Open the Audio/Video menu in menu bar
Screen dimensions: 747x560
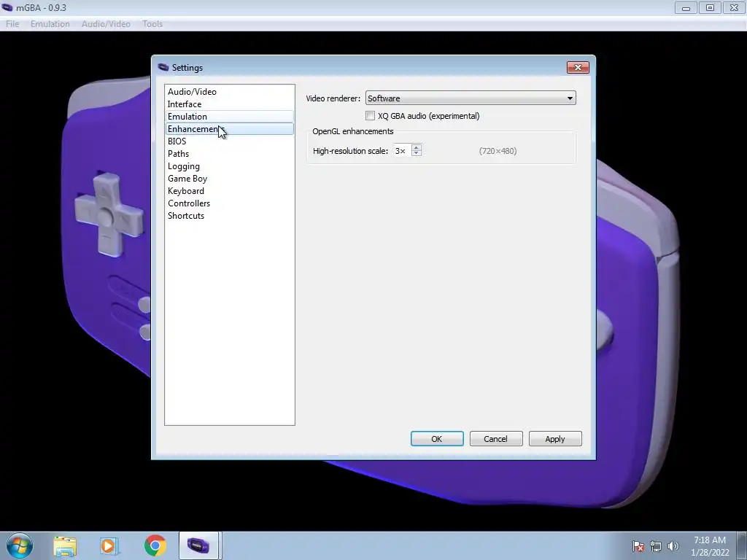[106, 24]
